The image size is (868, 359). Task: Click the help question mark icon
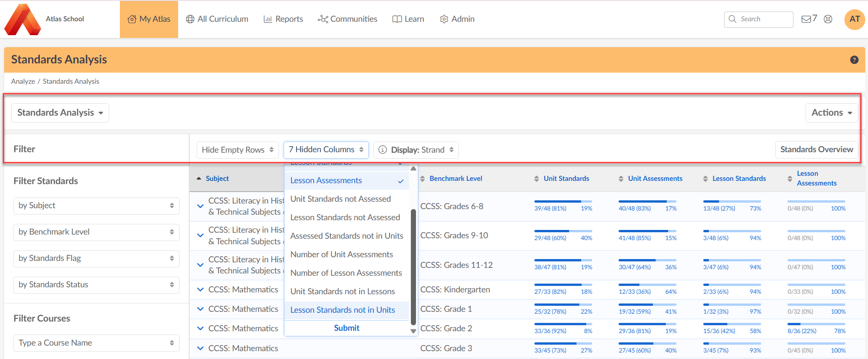[x=854, y=60]
